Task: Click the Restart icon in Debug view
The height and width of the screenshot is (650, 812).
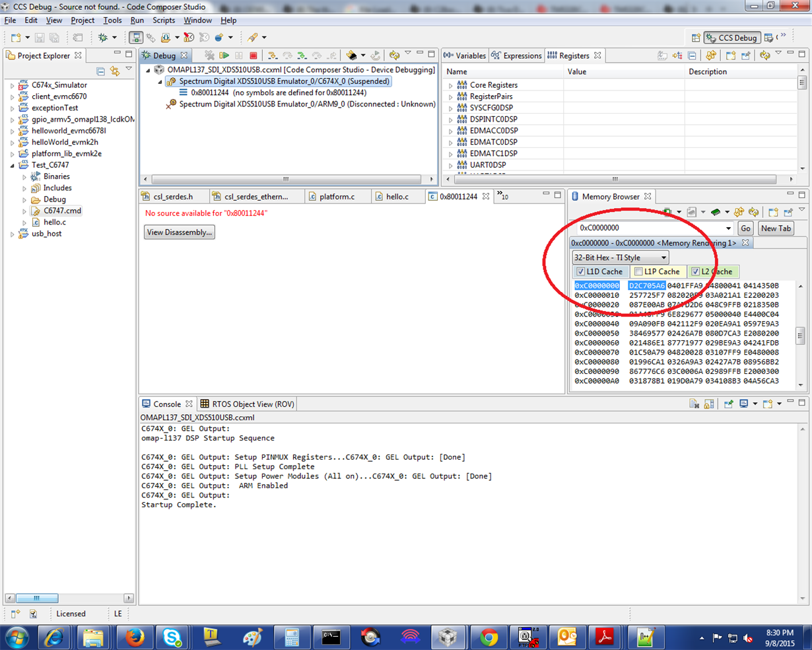Action: pyautogui.click(x=375, y=55)
